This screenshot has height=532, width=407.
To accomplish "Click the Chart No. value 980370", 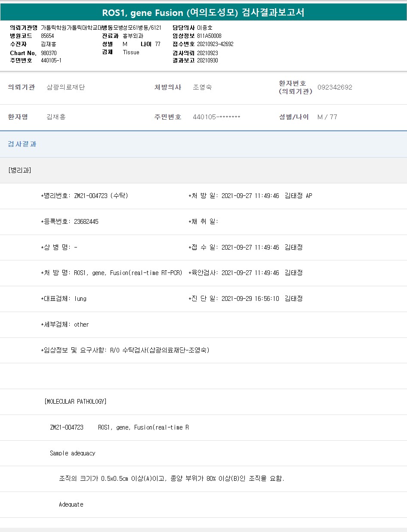I will tap(49, 53).
